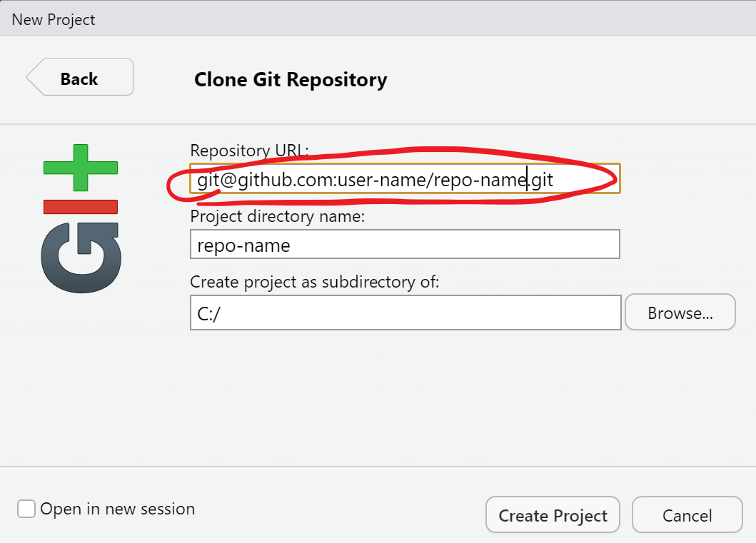Confirm with the Create Project button
756x543 pixels.
click(x=553, y=515)
